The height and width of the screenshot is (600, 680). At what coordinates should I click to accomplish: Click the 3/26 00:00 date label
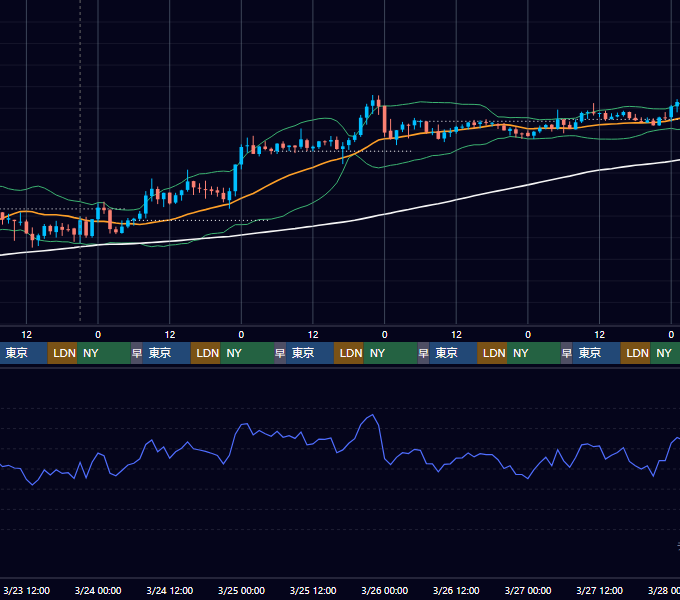[x=384, y=590]
